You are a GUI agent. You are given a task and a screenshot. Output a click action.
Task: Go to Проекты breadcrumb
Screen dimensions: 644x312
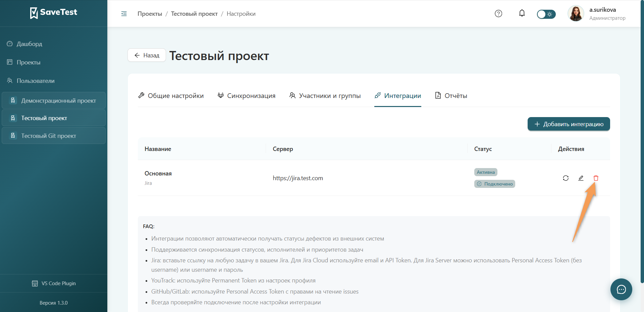coord(150,14)
